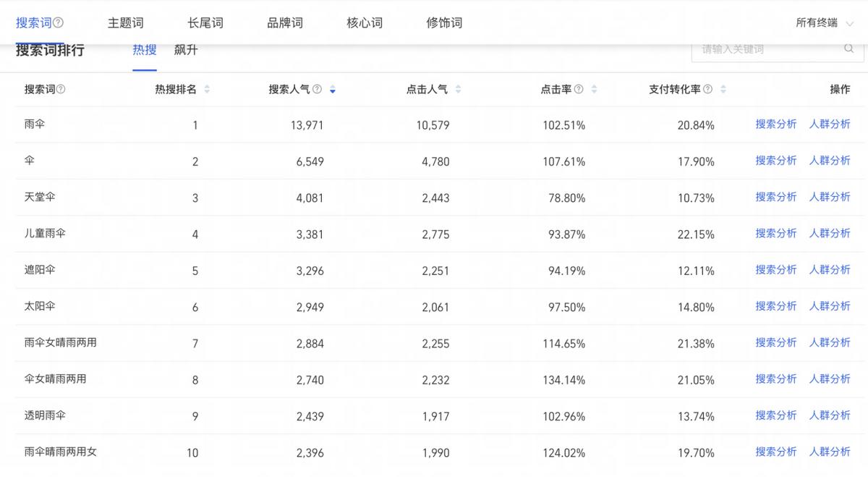The image size is (868, 477).
Task: Select the 飙升 ranking tab
Action: point(186,50)
